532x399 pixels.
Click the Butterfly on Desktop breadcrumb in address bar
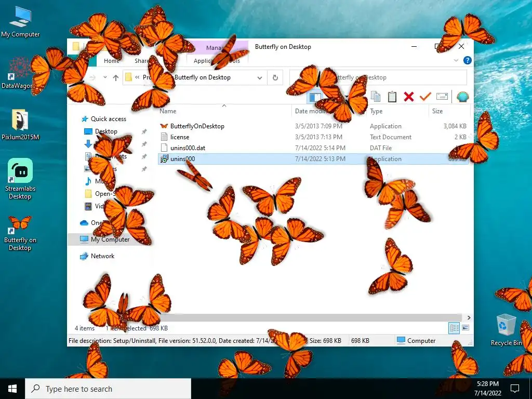[202, 77]
